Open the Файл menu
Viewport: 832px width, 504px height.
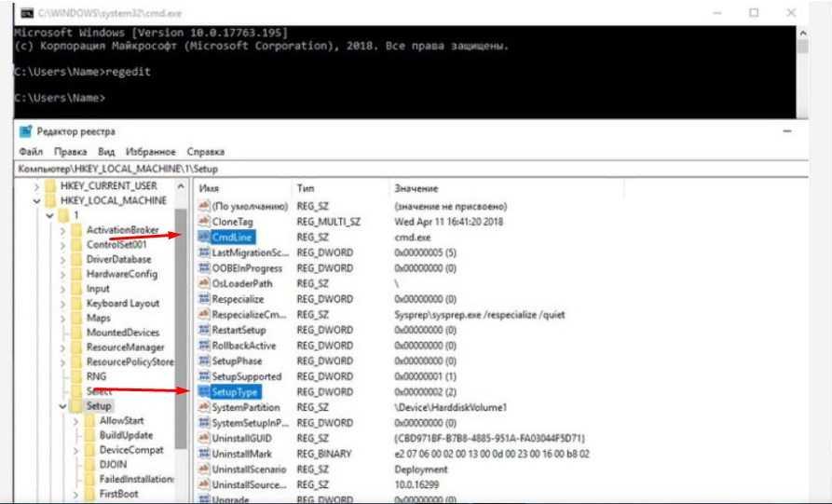(31, 151)
